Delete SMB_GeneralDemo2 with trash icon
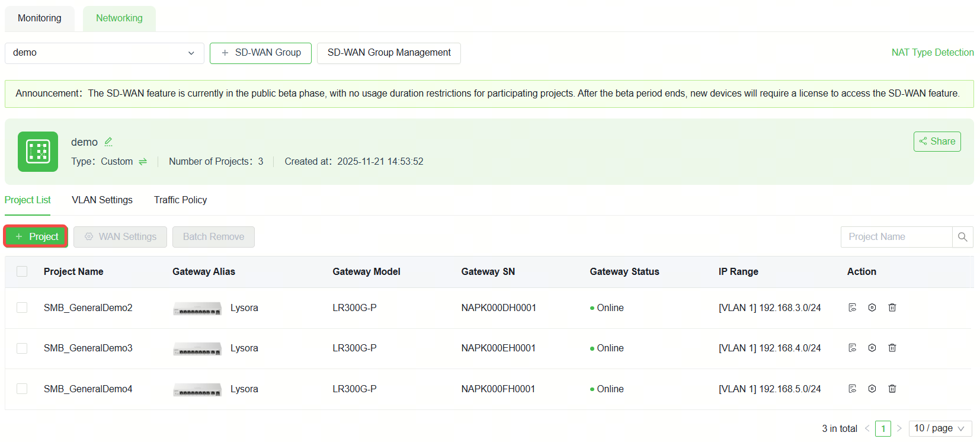 pos(892,308)
